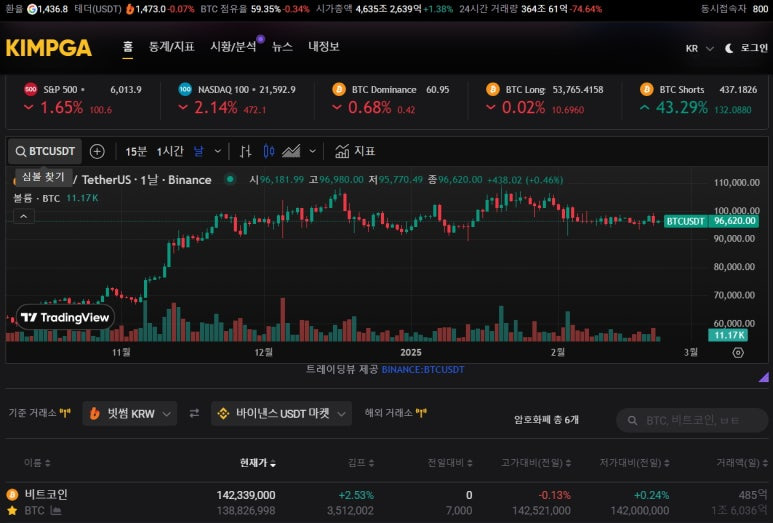Click the BTCUSDT price label 96,620.00
The image size is (773, 523).
point(711,221)
